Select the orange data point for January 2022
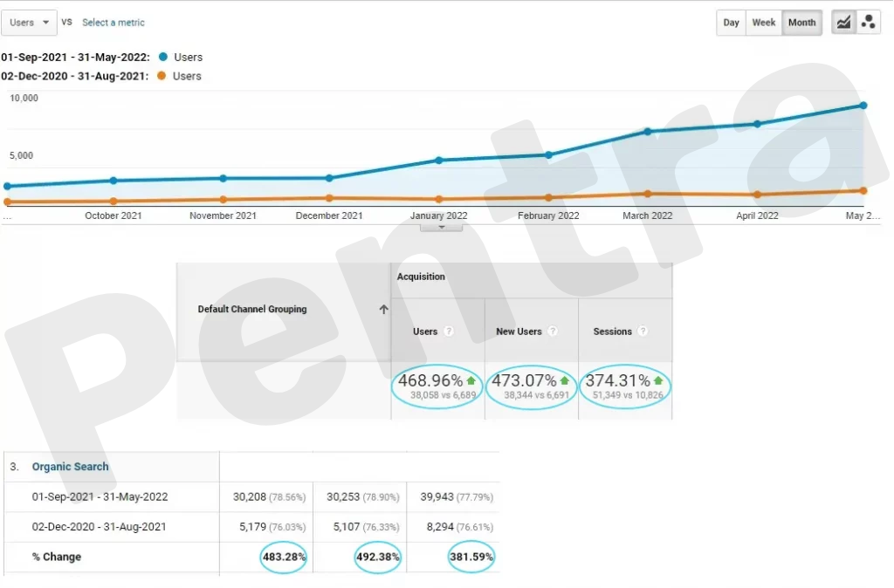894x588 pixels. (x=439, y=200)
